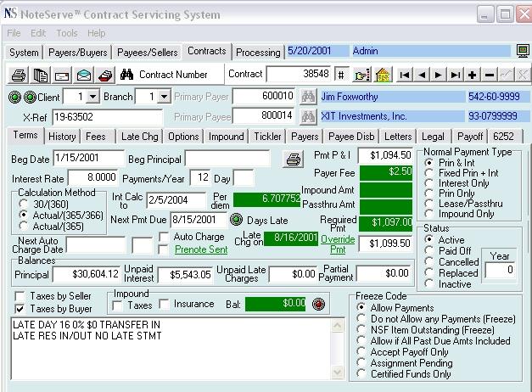The image size is (532, 392).
Task: Tick the Prenote Sent checkbox
Action: (164, 249)
